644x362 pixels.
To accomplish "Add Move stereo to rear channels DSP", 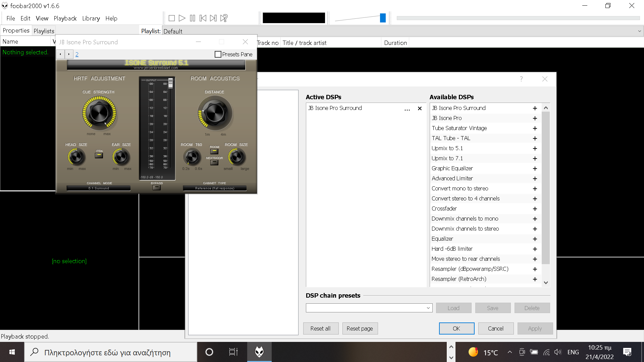I will click(x=535, y=259).
